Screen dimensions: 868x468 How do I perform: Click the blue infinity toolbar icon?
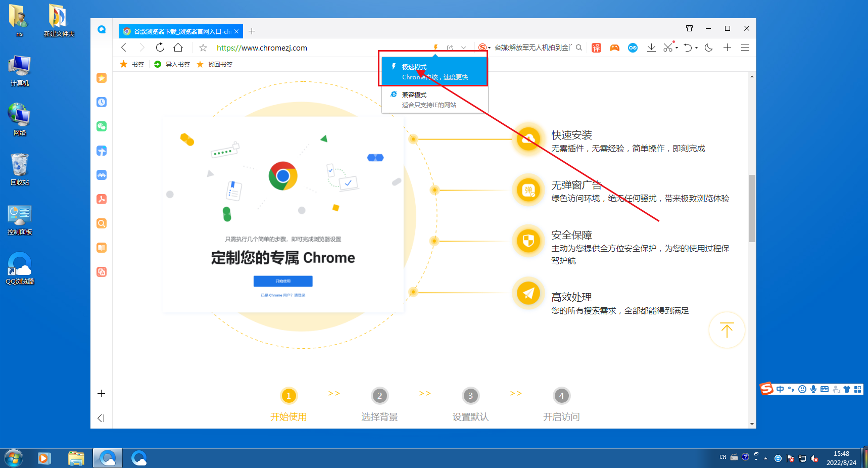(633, 48)
